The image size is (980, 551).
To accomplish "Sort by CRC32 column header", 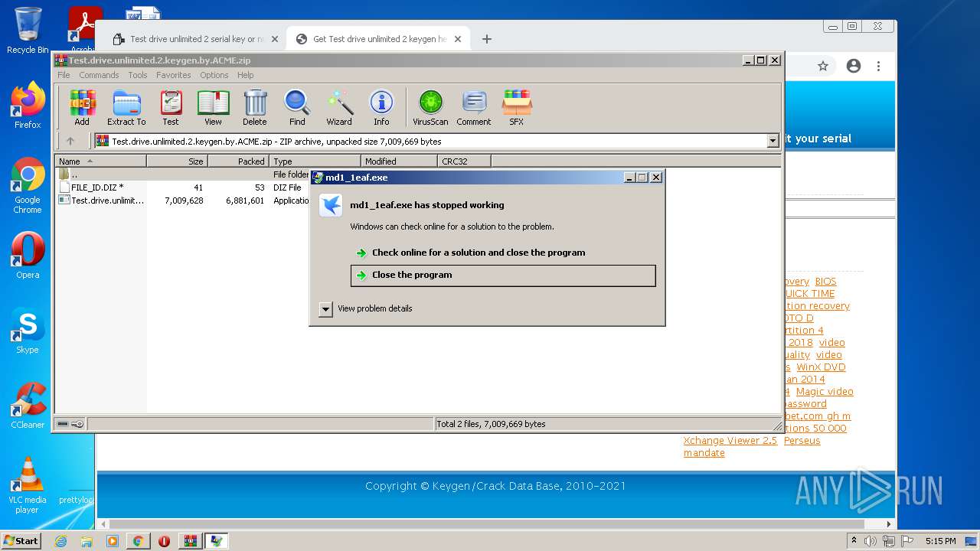I will pyautogui.click(x=464, y=161).
